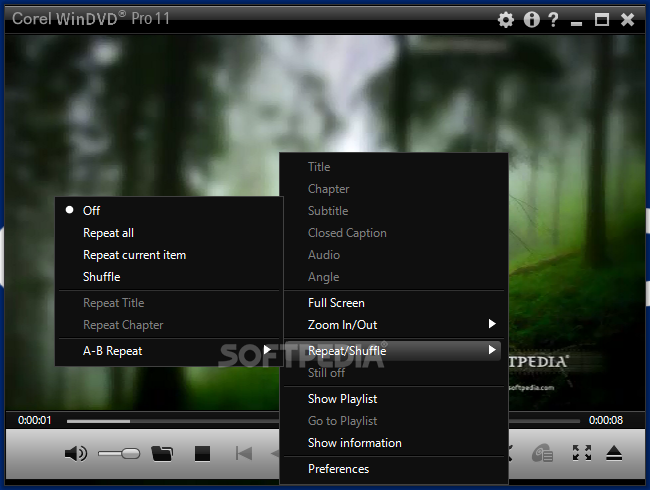The image size is (650, 490).
Task: Choose Repeat current item
Action: [169, 255]
